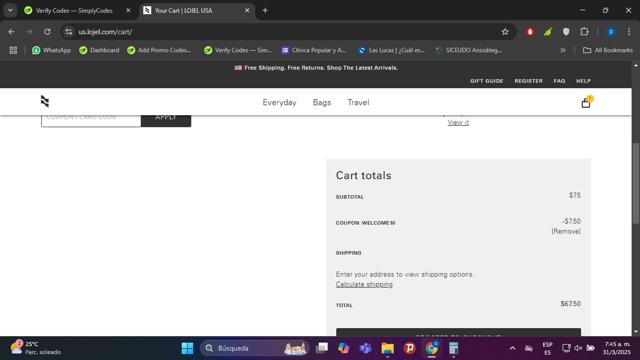Open the WhatsApp bookmark
640x360 pixels.
click(x=51, y=50)
